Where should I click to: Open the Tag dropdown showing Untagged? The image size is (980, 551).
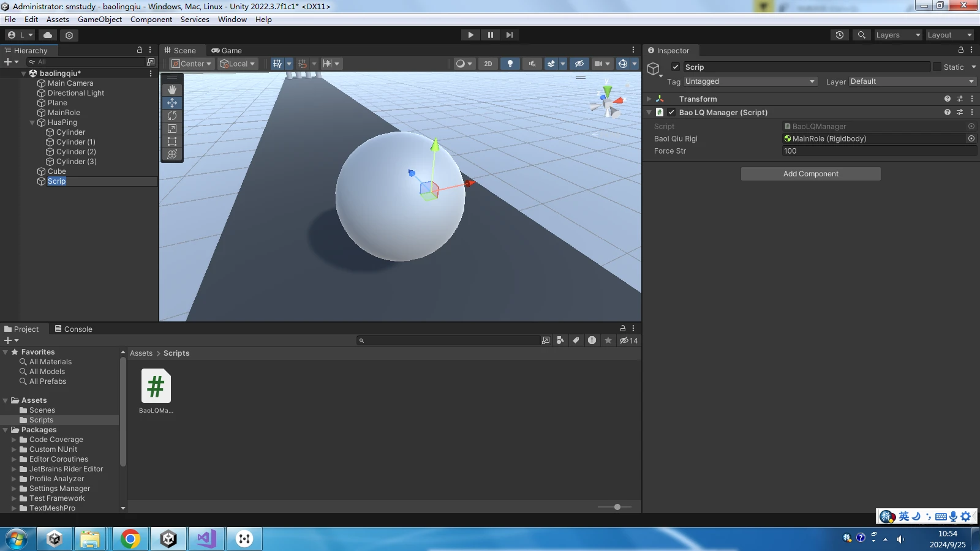[750, 81]
